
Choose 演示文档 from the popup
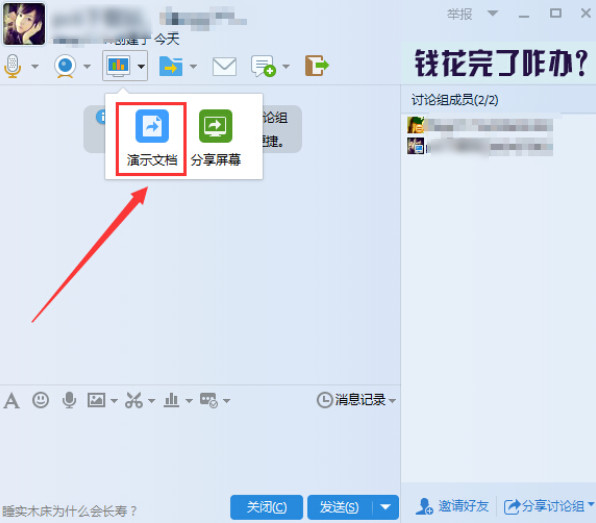[x=152, y=139]
